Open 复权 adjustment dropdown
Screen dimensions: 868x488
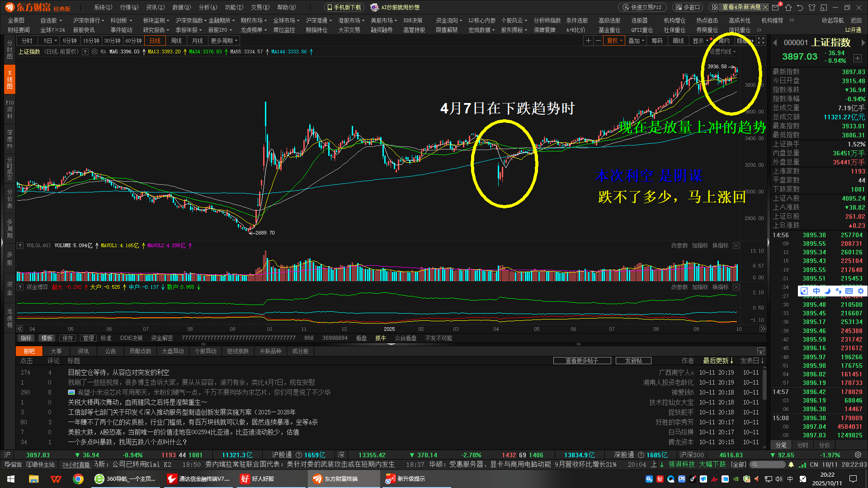tap(615, 41)
